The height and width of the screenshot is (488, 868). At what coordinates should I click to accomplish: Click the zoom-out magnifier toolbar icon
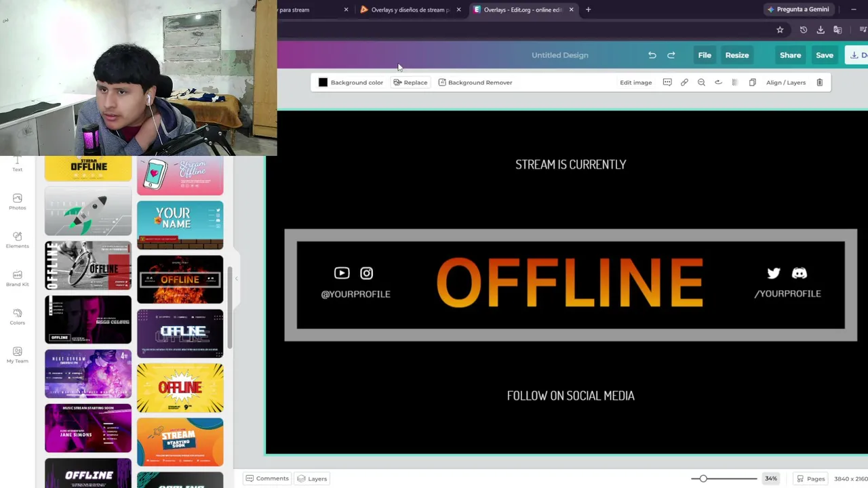point(701,83)
